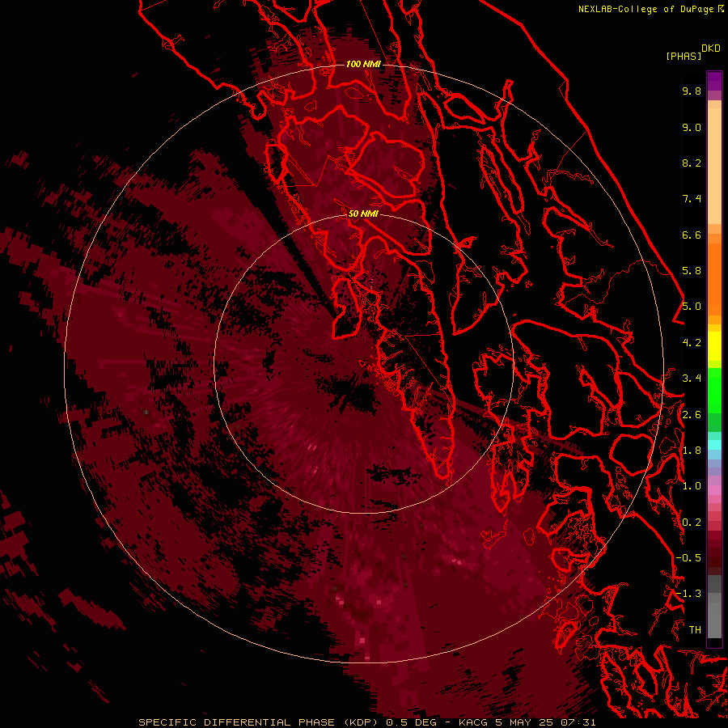Click the 9.8 legend value
Viewport: 728px width, 728px height.
coord(692,91)
